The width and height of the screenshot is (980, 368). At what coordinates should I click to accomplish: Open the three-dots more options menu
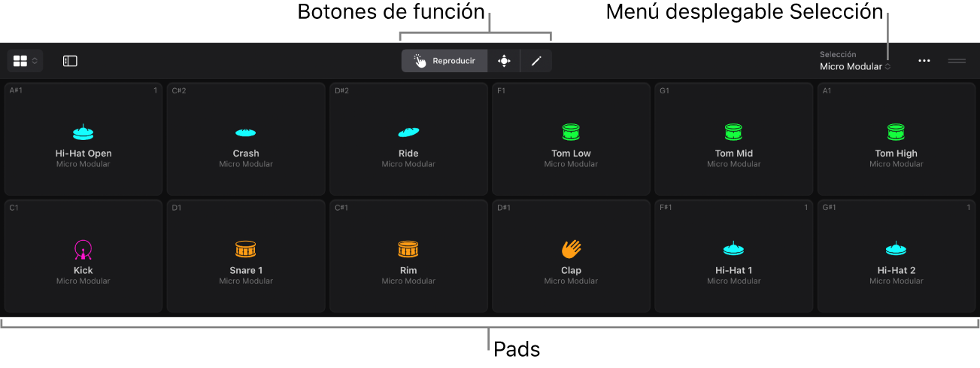pyautogui.click(x=924, y=61)
